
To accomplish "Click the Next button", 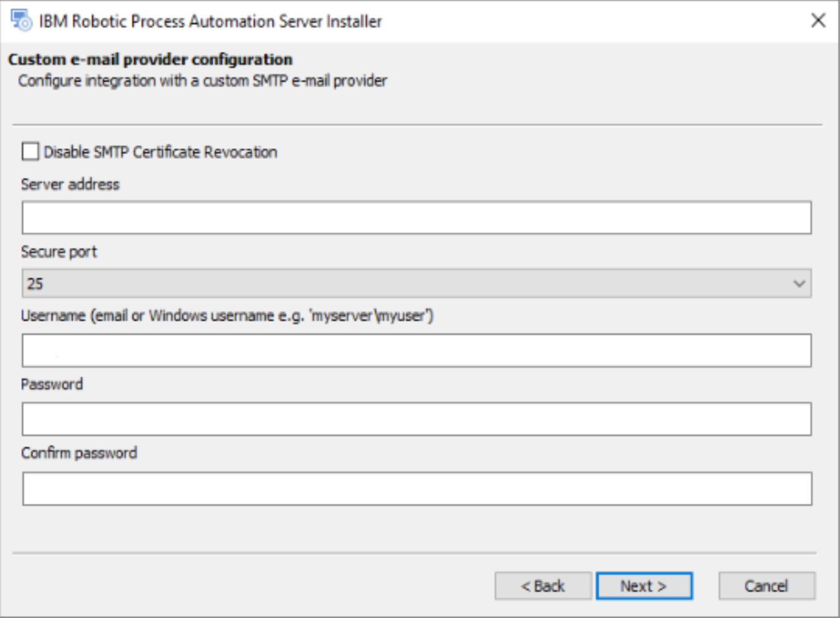I will pyautogui.click(x=642, y=585).
